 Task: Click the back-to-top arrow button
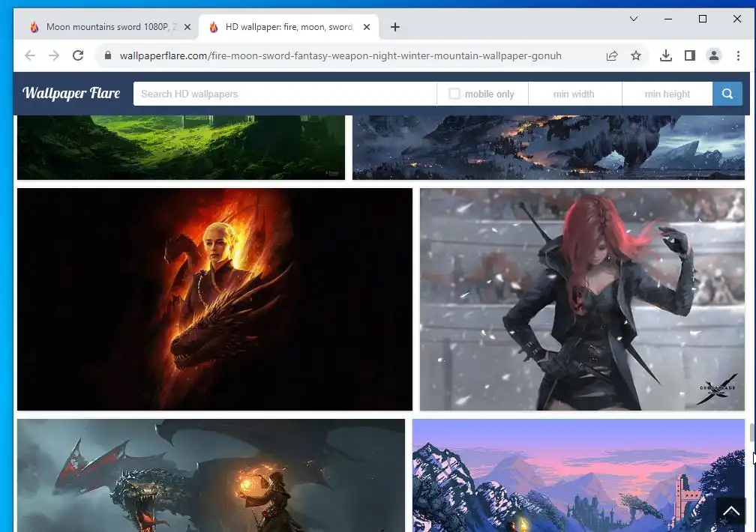(731, 511)
